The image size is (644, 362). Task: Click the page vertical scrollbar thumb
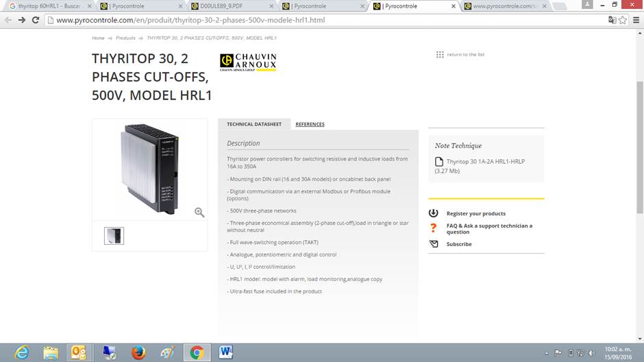(x=640, y=147)
